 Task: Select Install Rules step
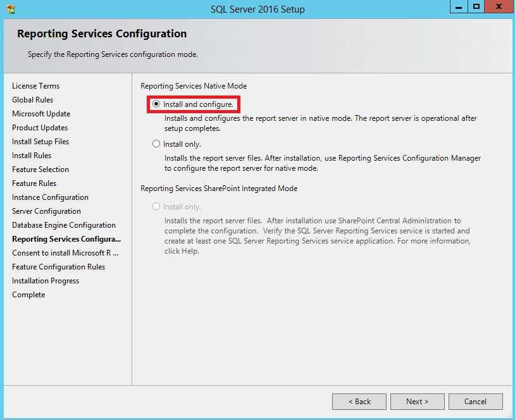(32, 156)
